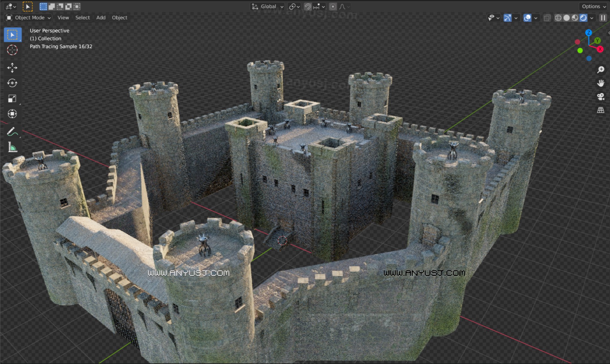Click the negative Y axis dot on gizmo
This screenshot has height=364, width=610.
coord(580,51)
